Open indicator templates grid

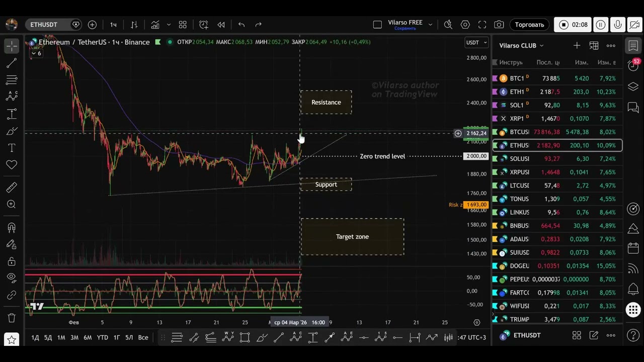[x=183, y=25]
